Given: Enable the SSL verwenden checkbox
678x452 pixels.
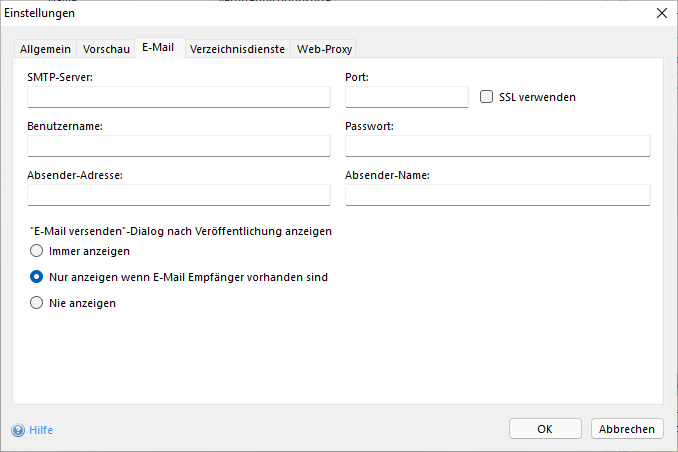Looking at the screenshot, I should pyautogui.click(x=487, y=97).
